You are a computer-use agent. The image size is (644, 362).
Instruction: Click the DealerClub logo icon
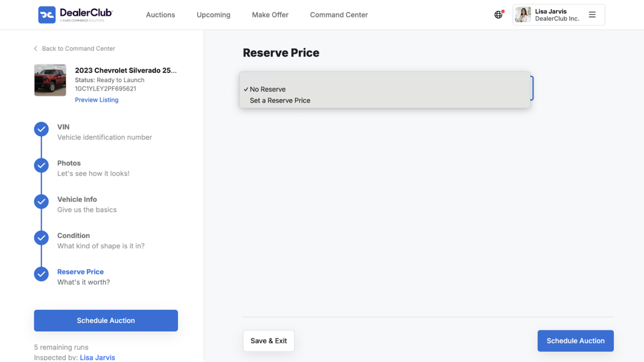(47, 15)
